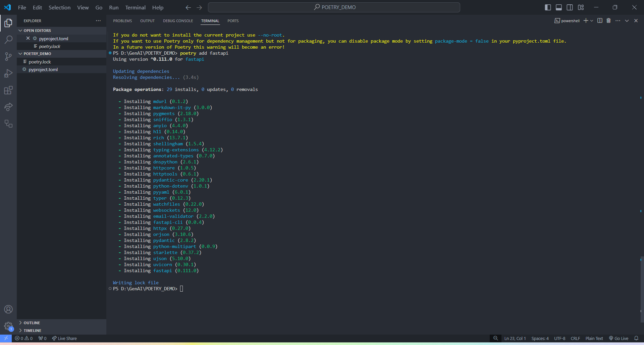The image size is (644, 345).
Task: Toggle secondary side bar visibility
Action: pos(570,7)
